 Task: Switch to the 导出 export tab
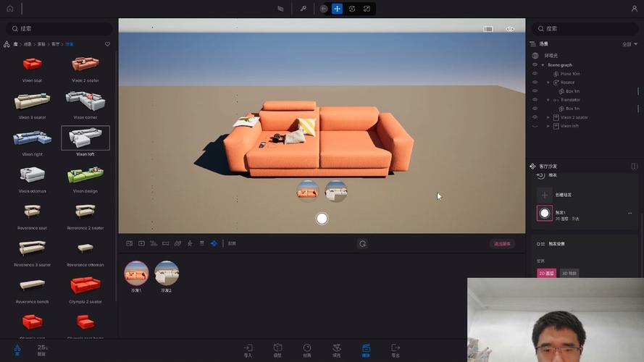tap(396, 350)
